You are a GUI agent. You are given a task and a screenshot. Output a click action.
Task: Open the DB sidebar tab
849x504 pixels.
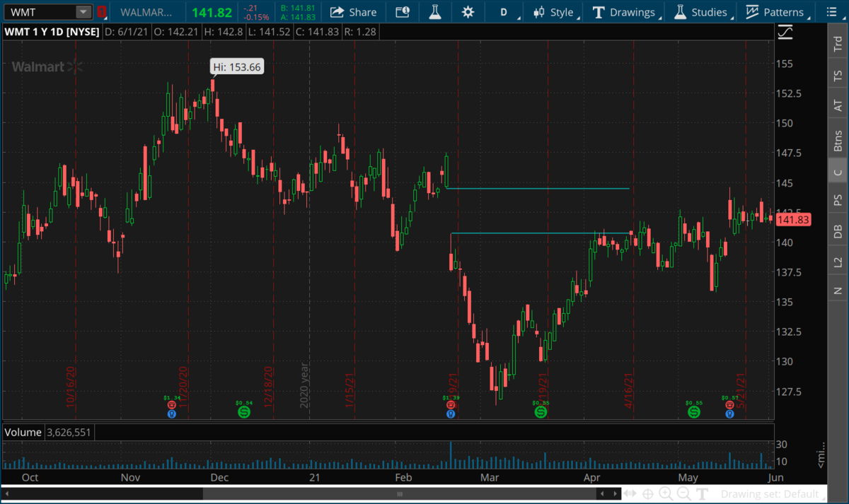click(x=838, y=231)
